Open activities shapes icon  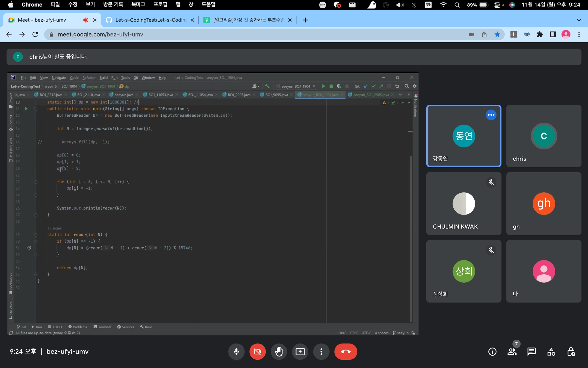(551, 351)
